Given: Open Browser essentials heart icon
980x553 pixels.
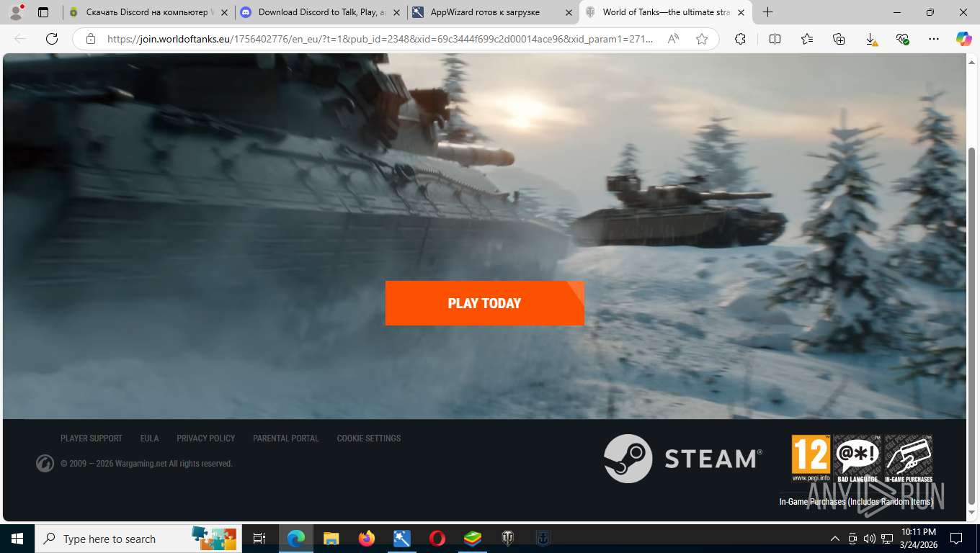Looking at the screenshot, I should pos(902,40).
